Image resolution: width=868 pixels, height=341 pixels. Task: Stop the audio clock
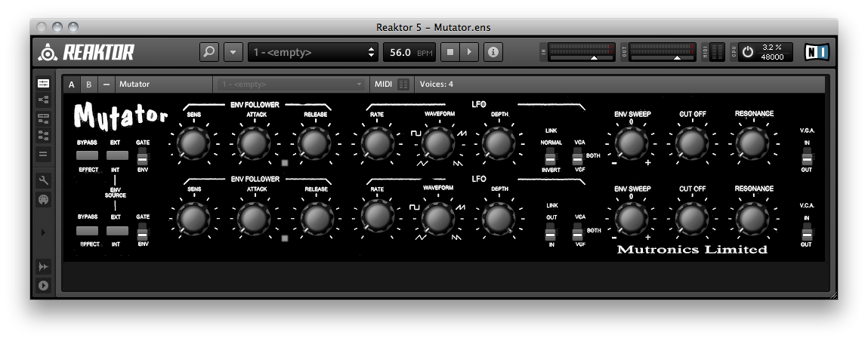click(x=450, y=52)
